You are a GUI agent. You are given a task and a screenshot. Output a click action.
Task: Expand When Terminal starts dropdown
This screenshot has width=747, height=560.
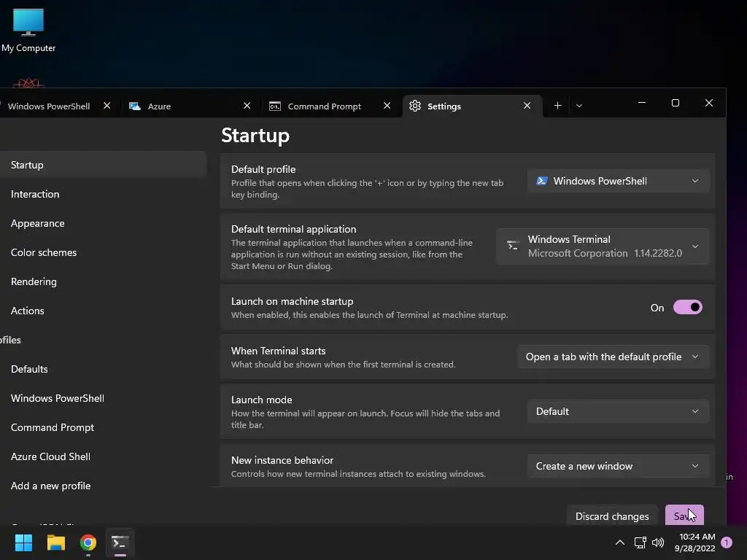(x=613, y=357)
